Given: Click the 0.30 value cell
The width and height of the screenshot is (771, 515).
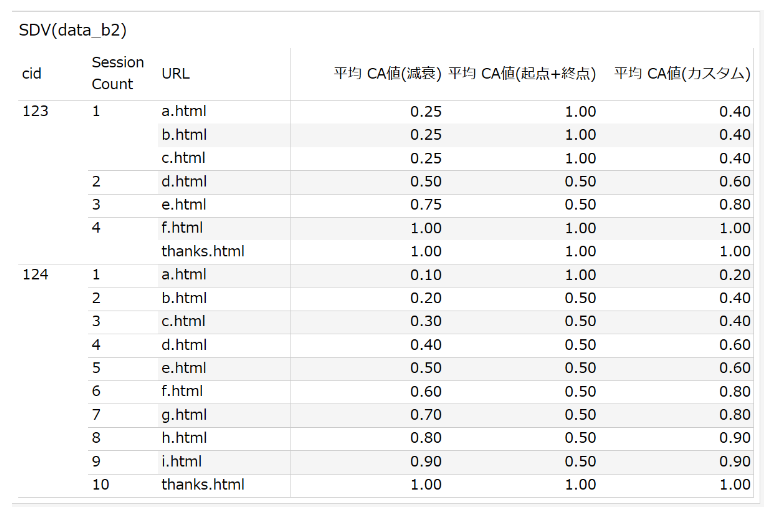Looking at the screenshot, I should tap(426, 321).
